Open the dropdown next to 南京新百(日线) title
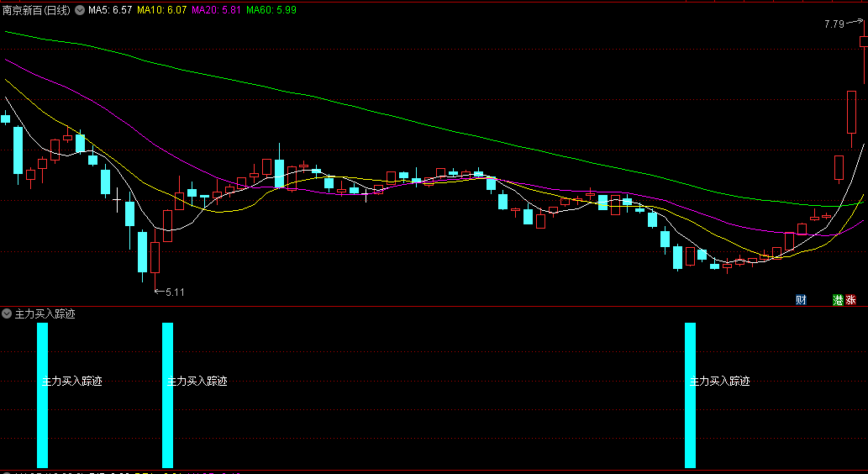The width and height of the screenshot is (868, 474). (80, 10)
